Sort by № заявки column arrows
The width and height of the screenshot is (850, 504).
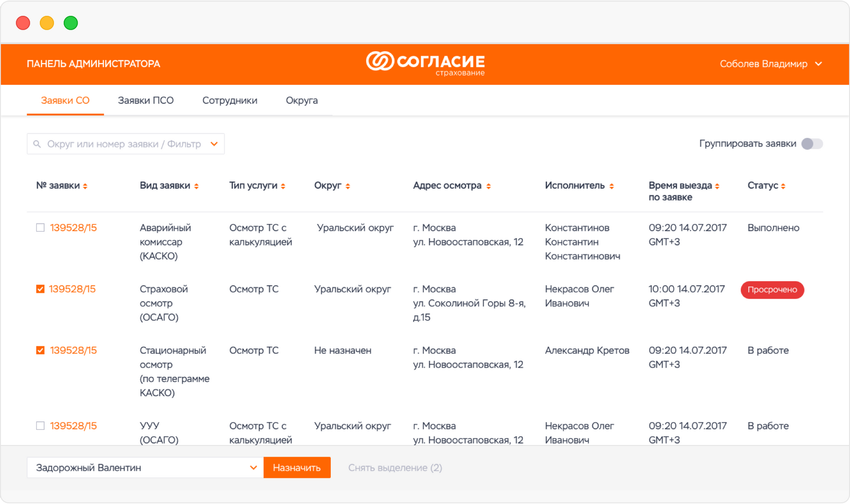pyautogui.click(x=85, y=186)
